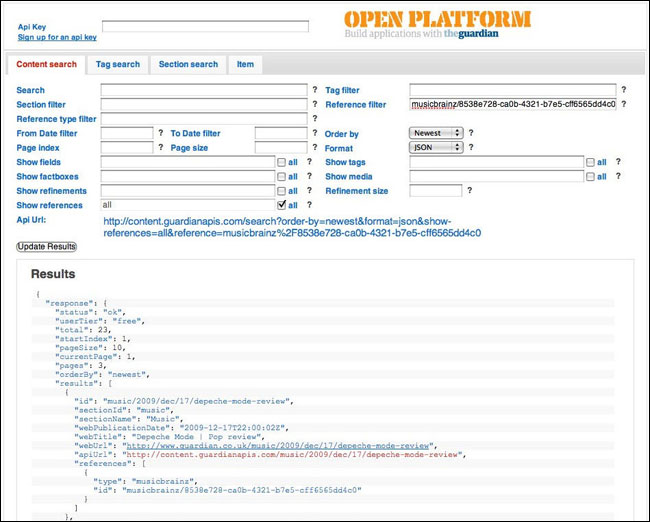Enable 'all' checkbox for Show tags

(x=590, y=162)
